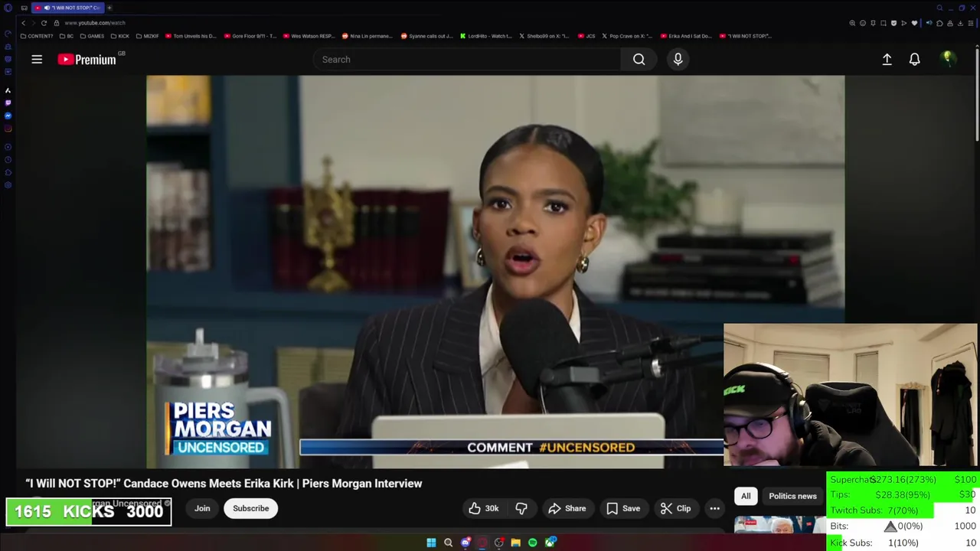Open File Explorer from taskbar
The height and width of the screenshot is (551, 980).
[516, 543]
